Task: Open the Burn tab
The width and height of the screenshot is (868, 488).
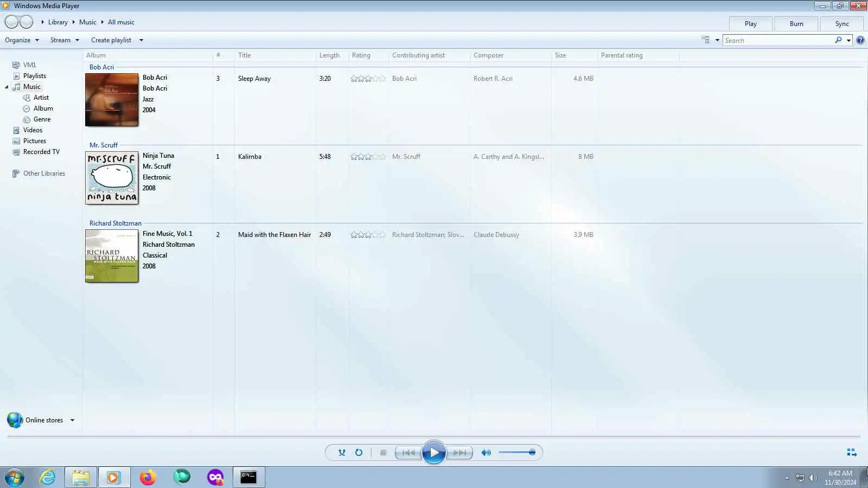Action: [x=796, y=23]
